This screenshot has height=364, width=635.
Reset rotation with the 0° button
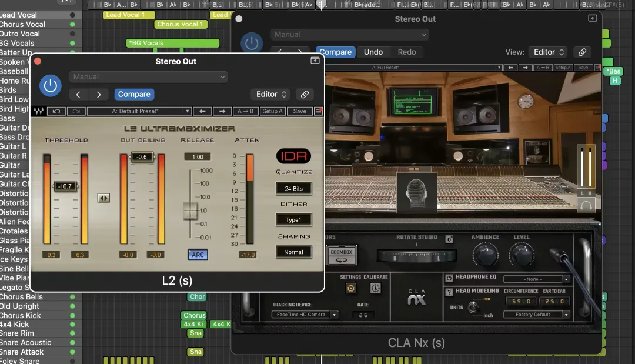(449, 239)
